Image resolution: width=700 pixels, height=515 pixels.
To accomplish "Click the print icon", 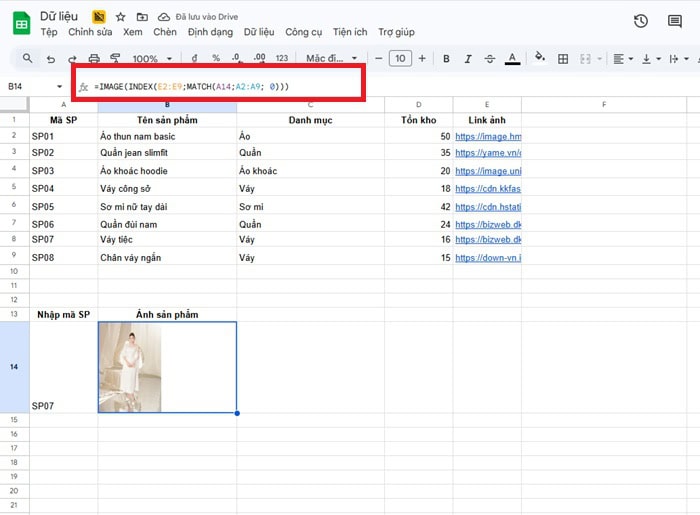I will click(94, 59).
